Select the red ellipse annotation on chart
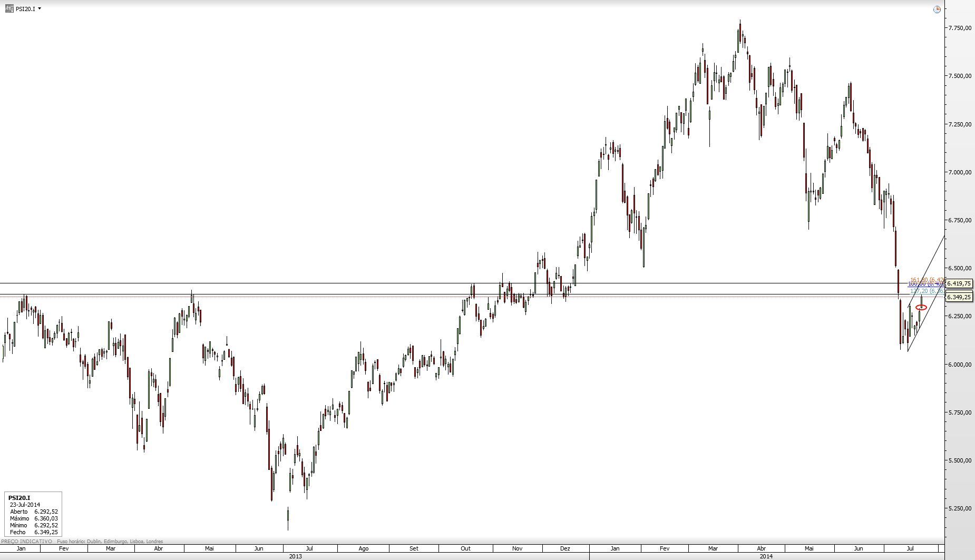 click(x=921, y=307)
